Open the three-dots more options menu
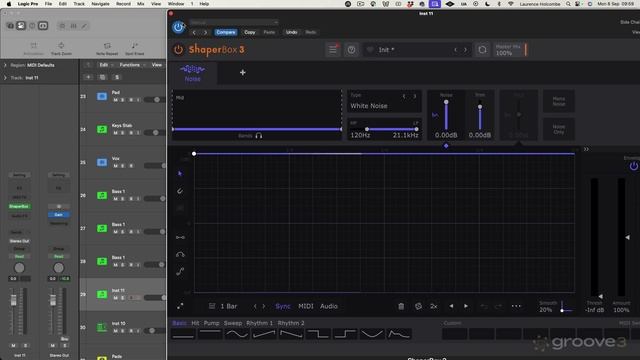The image size is (640, 360). [x=516, y=306]
